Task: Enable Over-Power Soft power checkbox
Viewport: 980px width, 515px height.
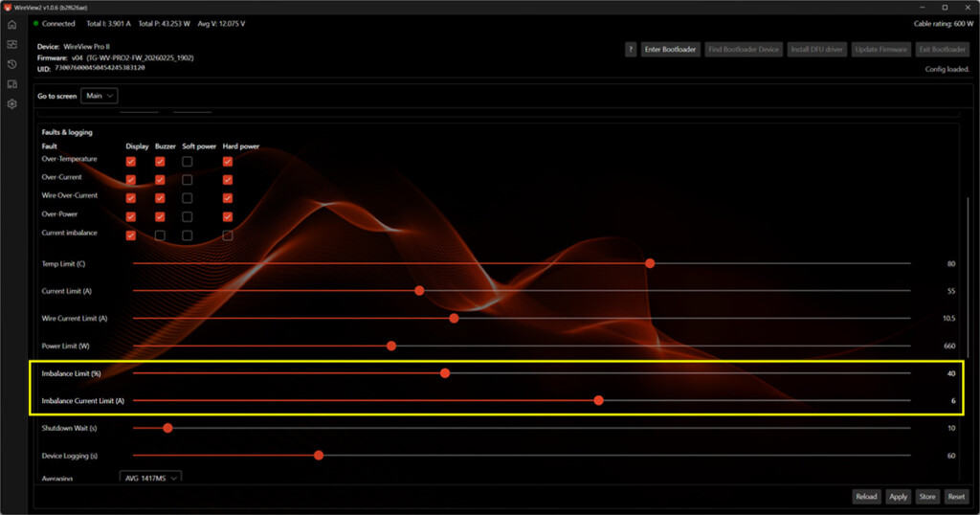Action: point(187,217)
